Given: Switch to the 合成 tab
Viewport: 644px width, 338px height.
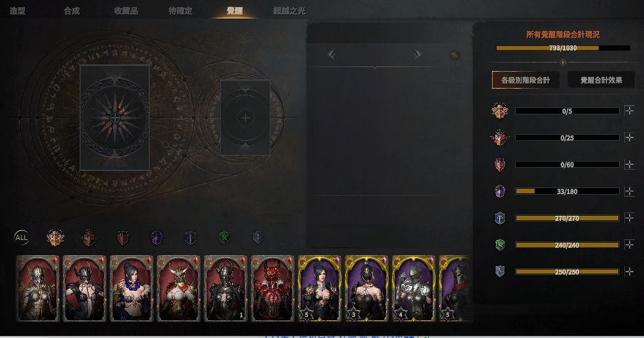Looking at the screenshot, I should 72,11.
